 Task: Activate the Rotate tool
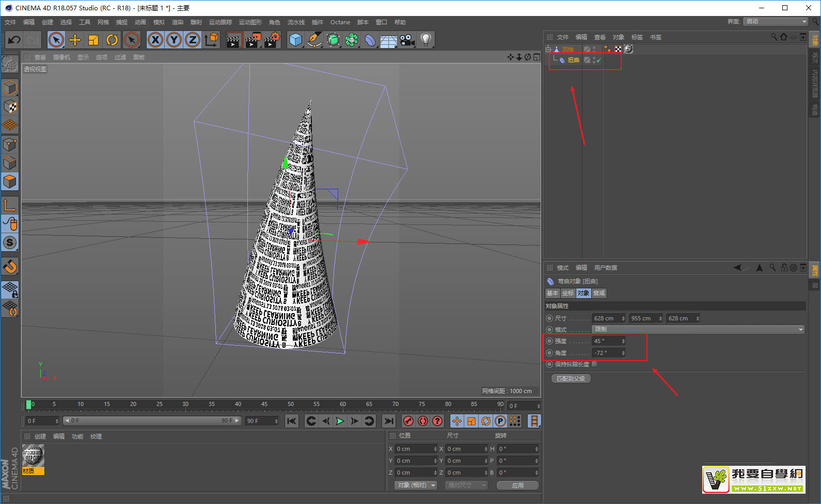point(112,40)
